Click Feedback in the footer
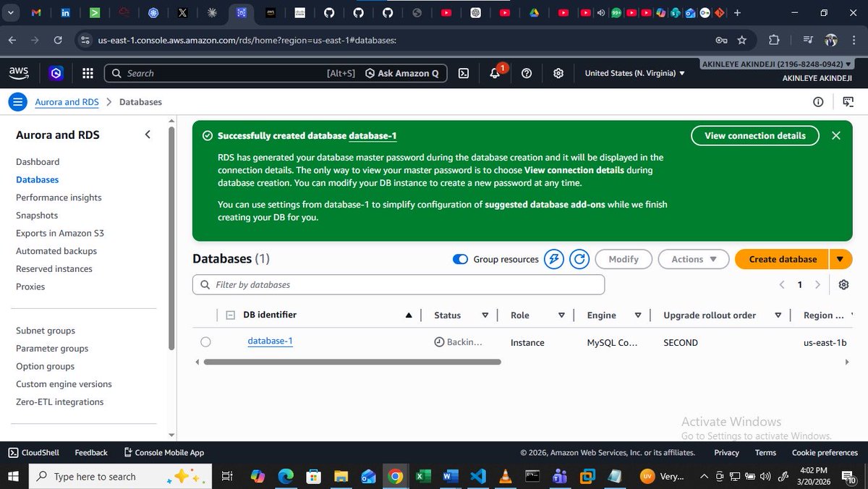Screen dimensions: 868x489 tap(91, 453)
